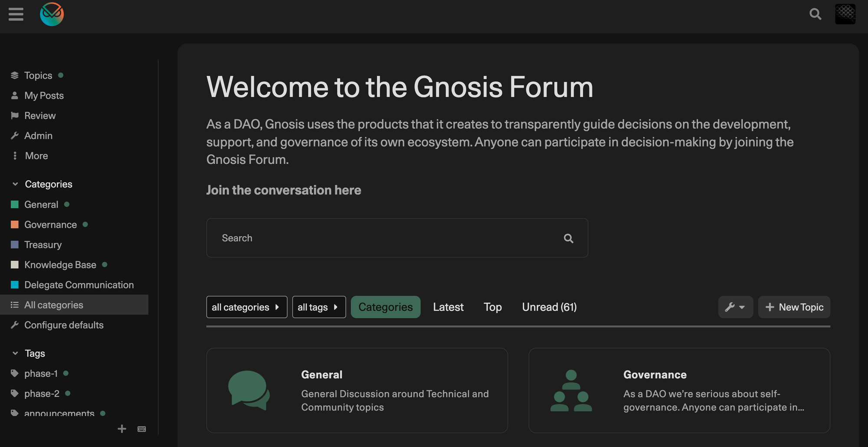868x447 pixels.
Task: Click the Delegate Communication category square
Action: pyautogui.click(x=15, y=285)
